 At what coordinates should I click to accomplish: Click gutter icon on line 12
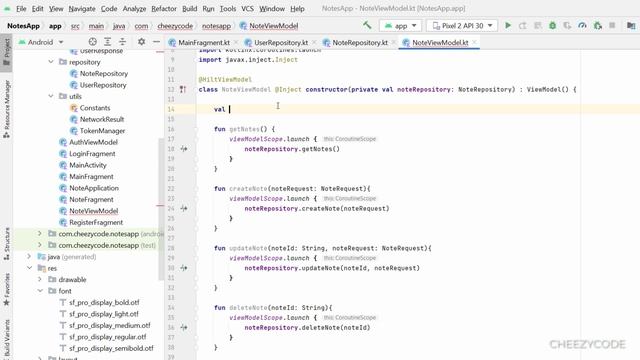coord(183,89)
